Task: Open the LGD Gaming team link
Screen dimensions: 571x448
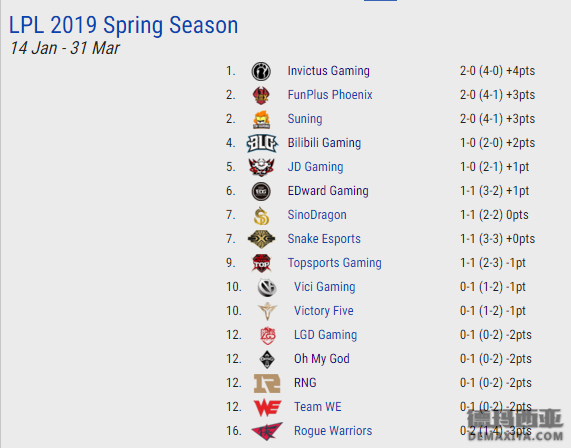Action: (326, 335)
